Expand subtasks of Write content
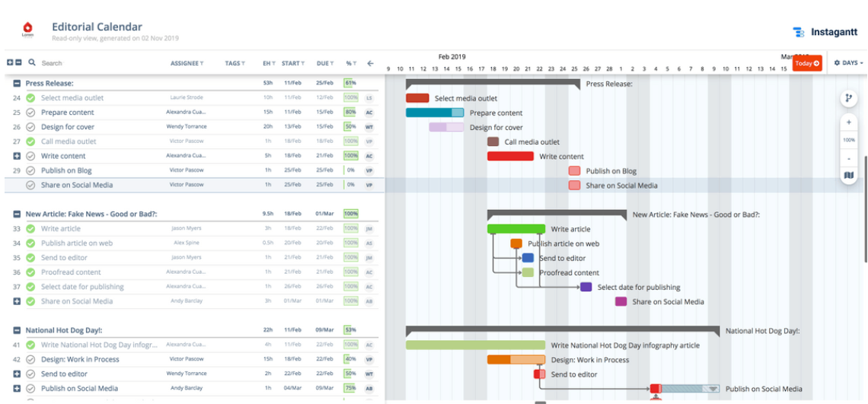Viewport: 868px width, 404px height. coord(17,156)
